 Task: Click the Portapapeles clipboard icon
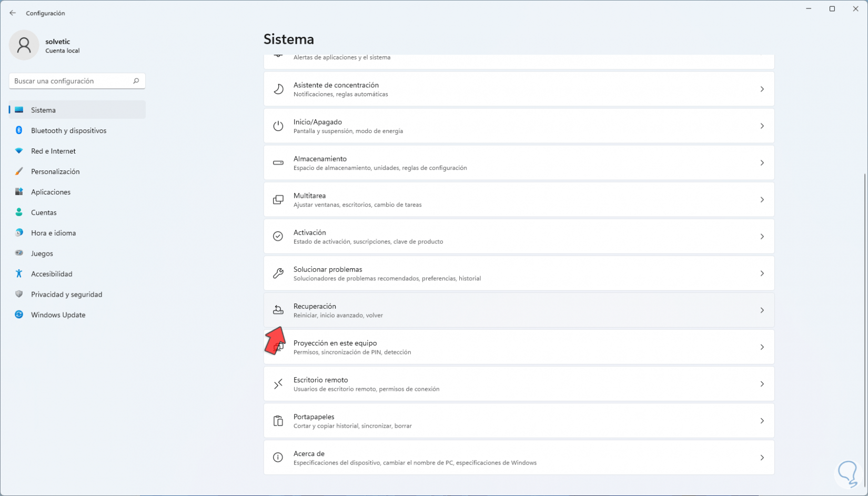[x=278, y=421]
